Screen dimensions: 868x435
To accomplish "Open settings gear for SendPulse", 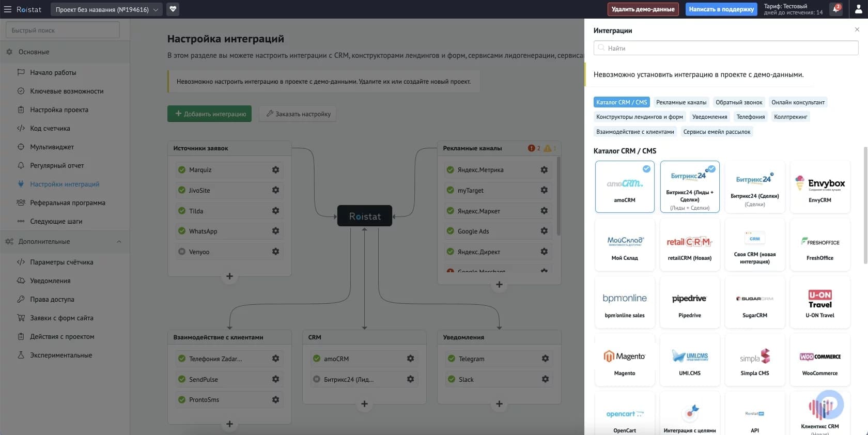I will pos(275,379).
